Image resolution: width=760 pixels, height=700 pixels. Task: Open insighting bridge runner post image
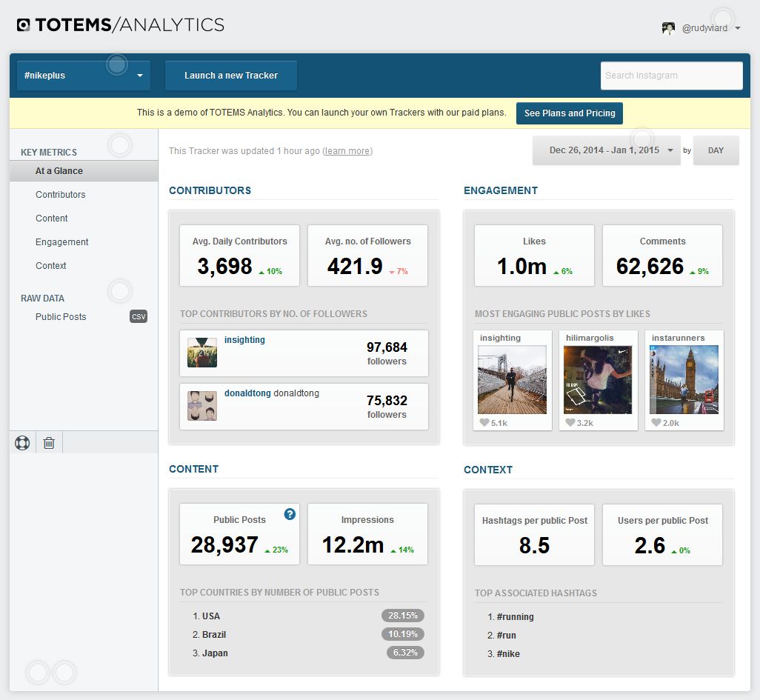pos(512,379)
